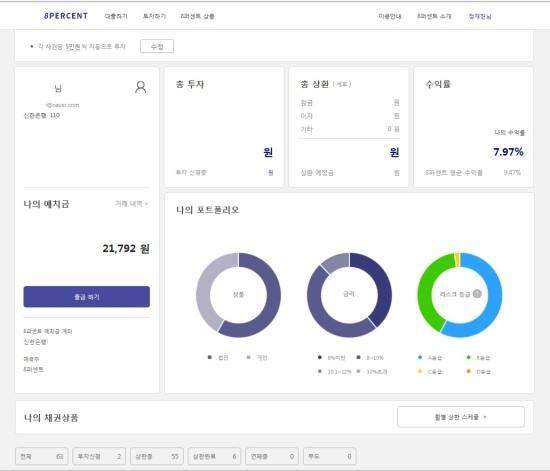
Task: Select the 개인 legend dot
Action: point(249,357)
